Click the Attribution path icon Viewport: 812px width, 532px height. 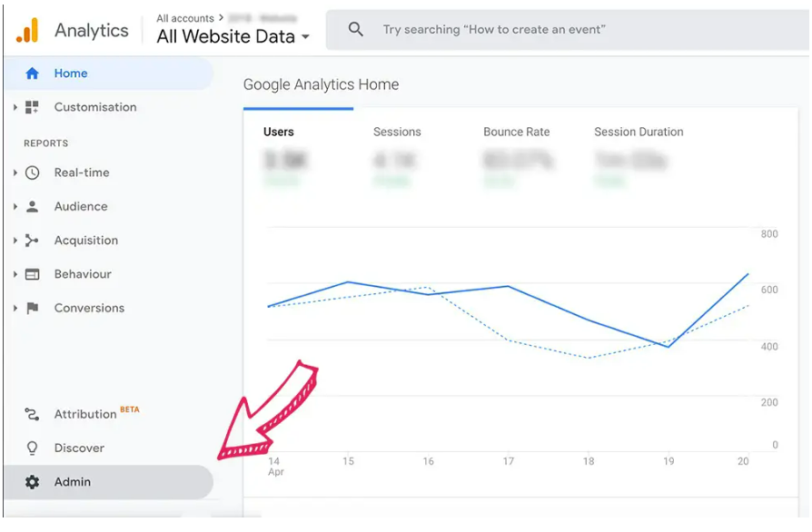33,414
